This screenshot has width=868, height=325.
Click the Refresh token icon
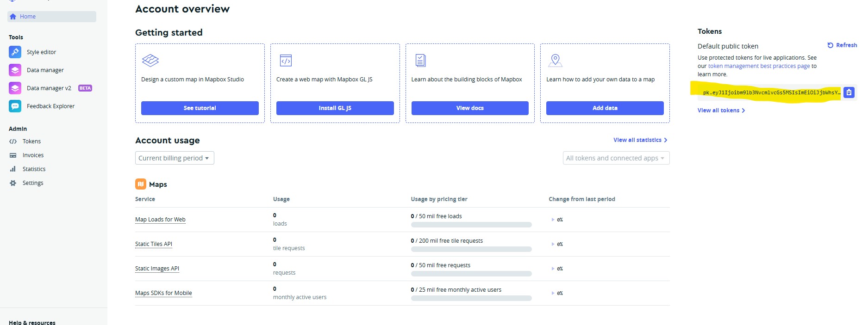[x=830, y=45]
